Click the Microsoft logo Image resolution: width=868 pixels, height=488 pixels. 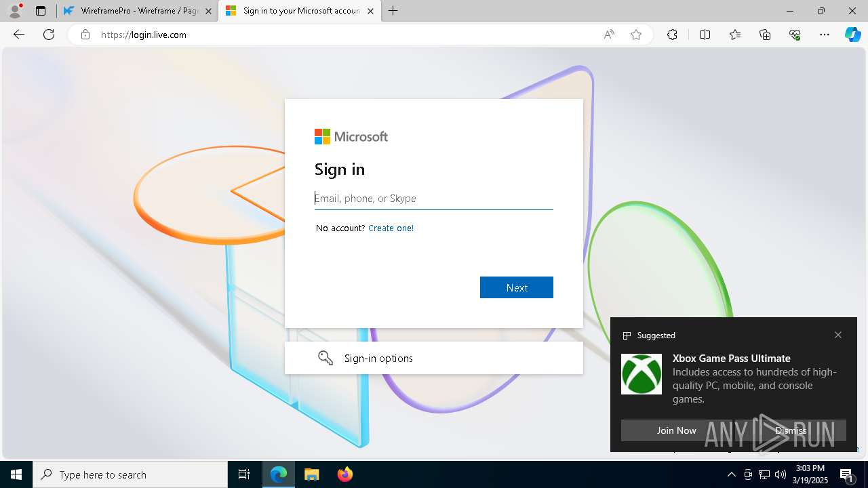point(351,137)
